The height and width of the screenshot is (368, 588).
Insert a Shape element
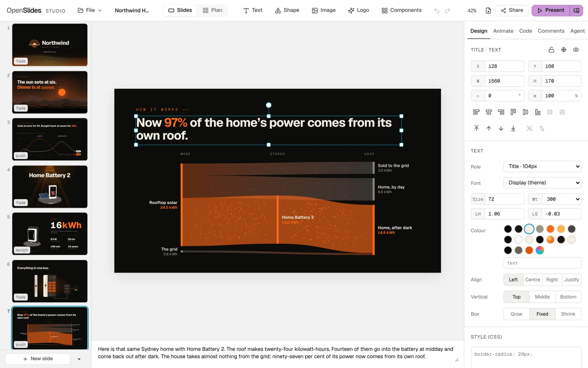pyautogui.click(x=287, y=10)
